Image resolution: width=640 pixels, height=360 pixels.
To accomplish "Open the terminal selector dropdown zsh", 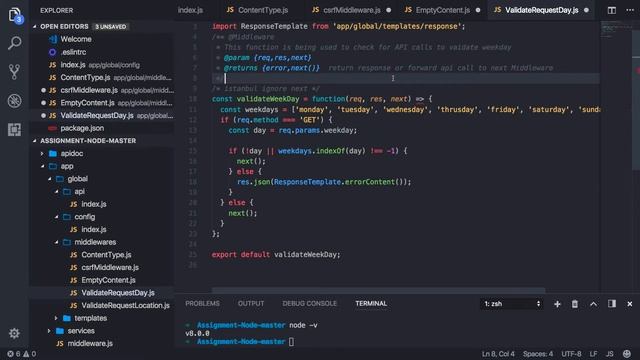I will [511, 304].
